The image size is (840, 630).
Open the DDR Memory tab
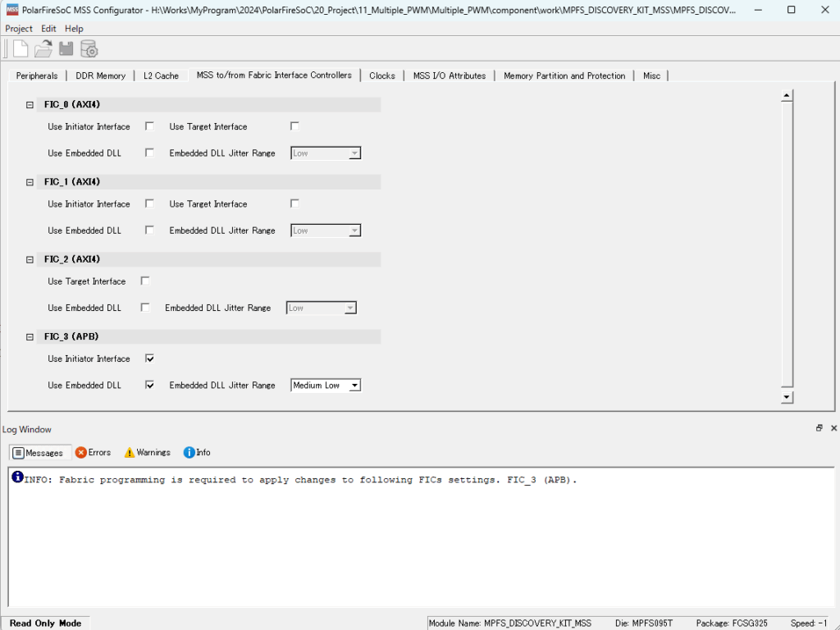point(100,75)
